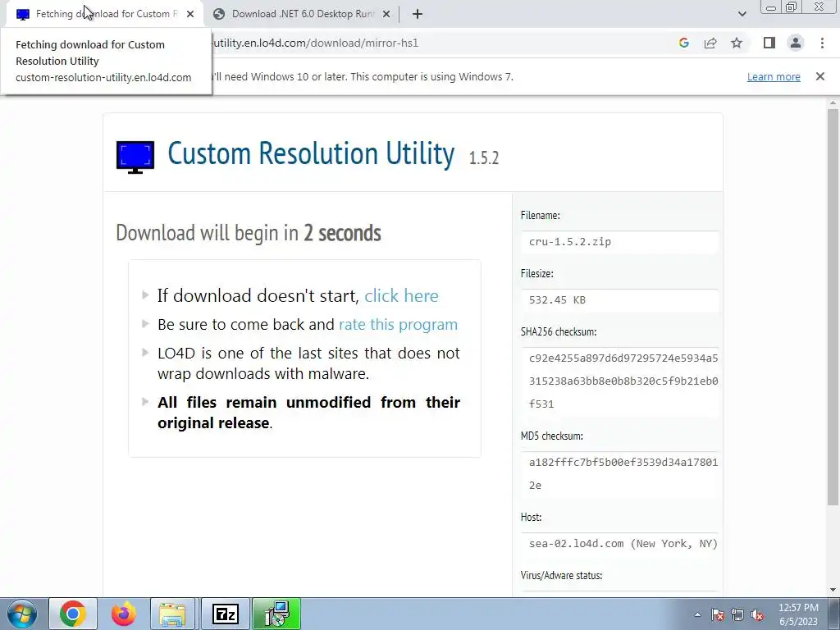The image size is (840, 630).
Task: Select the version number 1.5.2 text
Action: [484, 158]
